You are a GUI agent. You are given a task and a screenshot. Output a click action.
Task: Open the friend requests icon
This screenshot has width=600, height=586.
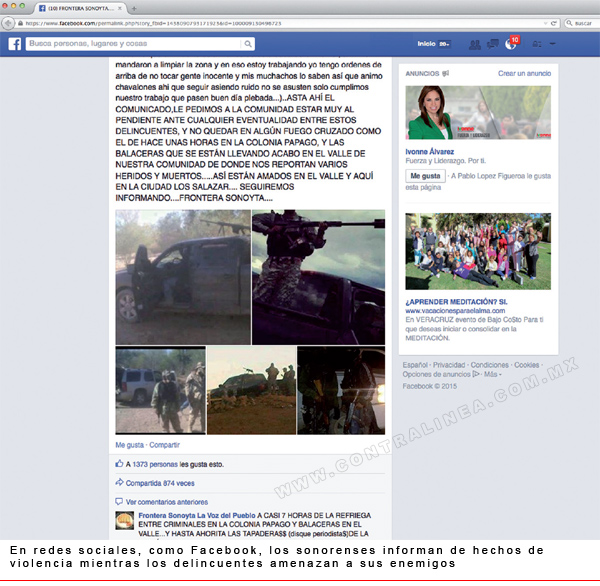point(475,44)
